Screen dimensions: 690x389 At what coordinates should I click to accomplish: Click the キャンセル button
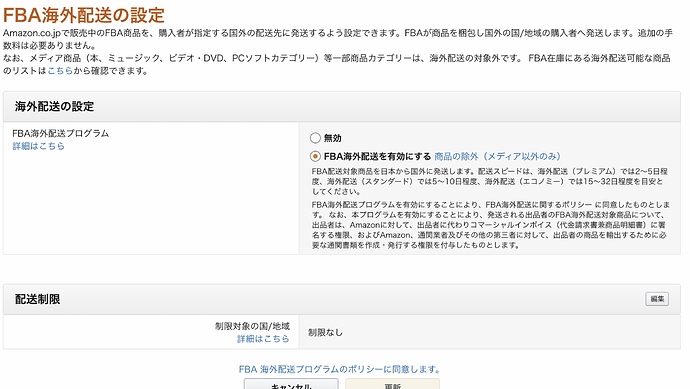(291, 384)
